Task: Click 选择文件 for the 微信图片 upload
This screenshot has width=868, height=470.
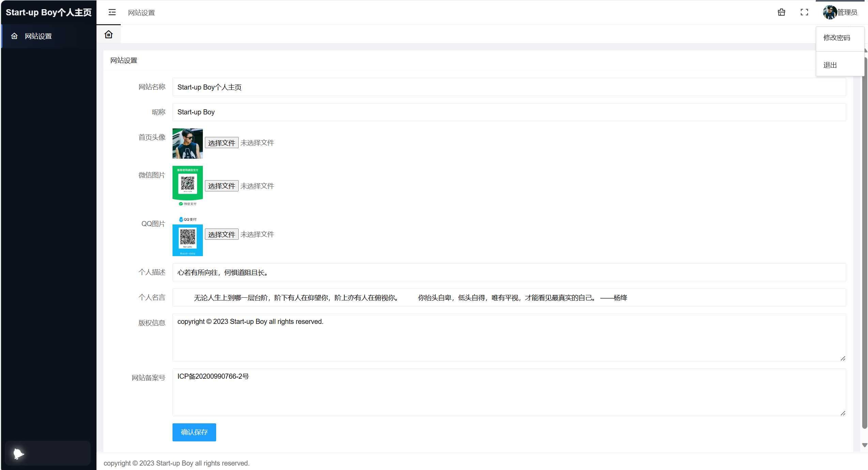Action: [221, 186]
